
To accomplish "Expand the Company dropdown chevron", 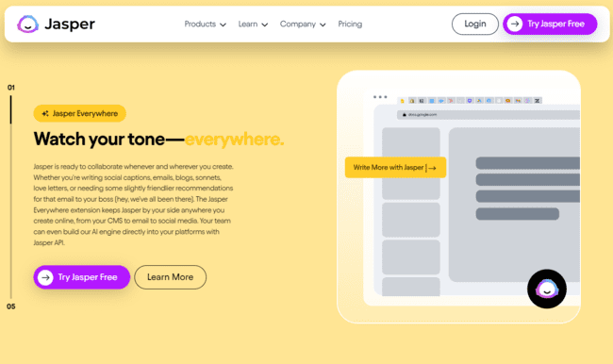I will coord(323,25).
